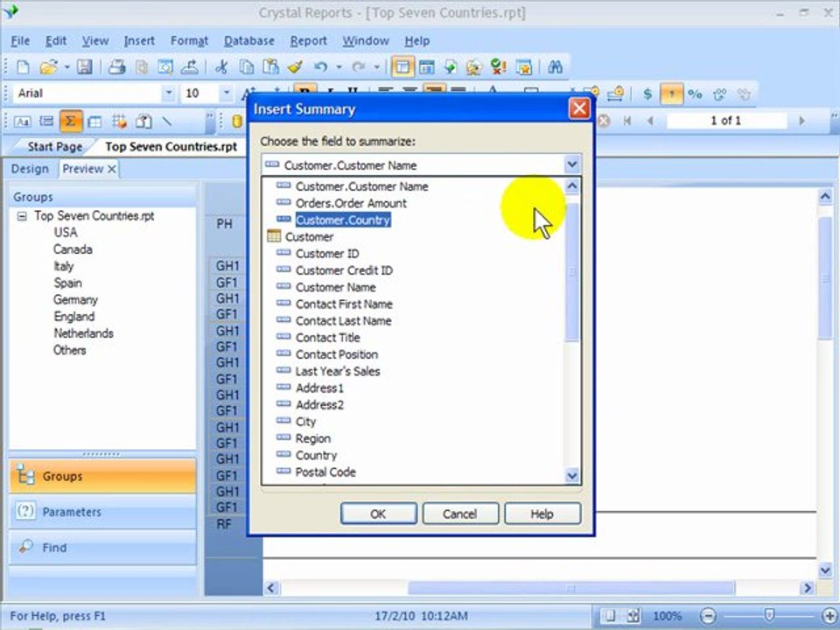
Task: Click the page number field 1 of 1
Action: (x=726, y=121)
